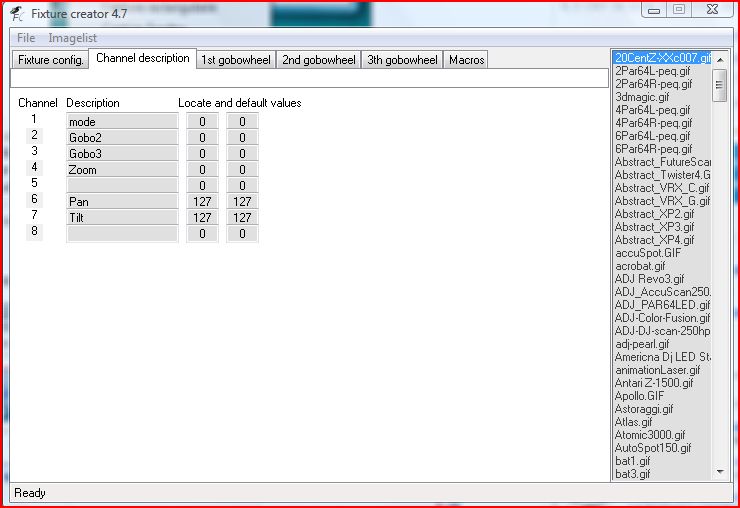740x508 pixels.
Task: Select 3dmagic.gif in the image list
Action: point(642,97)
